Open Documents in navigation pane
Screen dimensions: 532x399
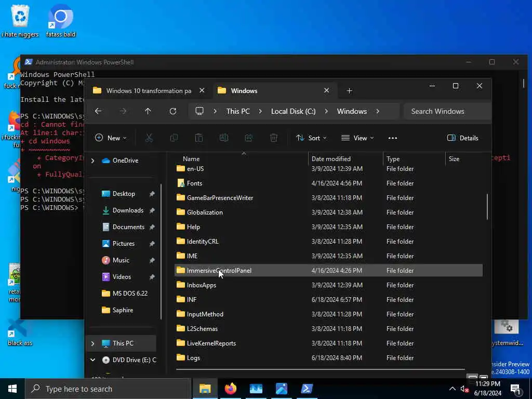click(x=128, y=227)
